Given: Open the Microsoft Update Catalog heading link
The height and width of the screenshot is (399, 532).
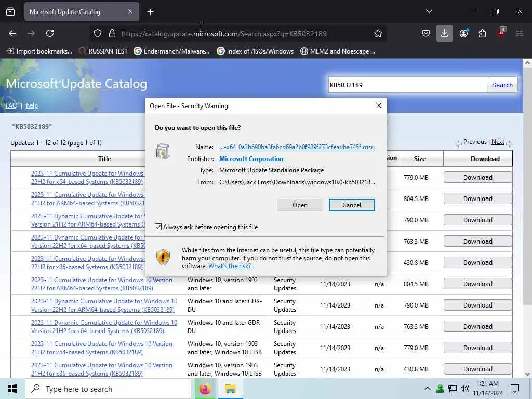Looking at the screenshot, I should (x=76, y=84).
